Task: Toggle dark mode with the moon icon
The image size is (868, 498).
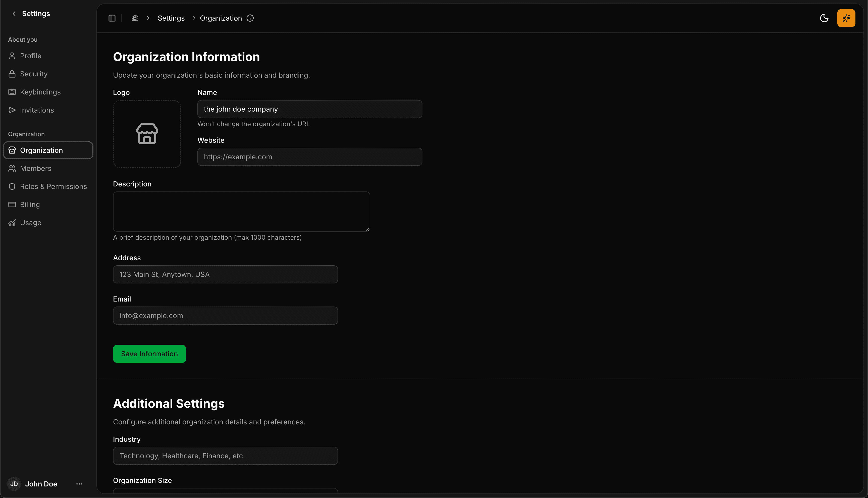Action: click(825, 18)
